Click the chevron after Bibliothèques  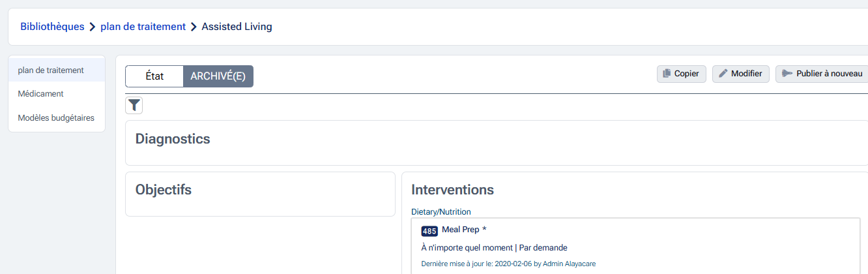[93, 27]
